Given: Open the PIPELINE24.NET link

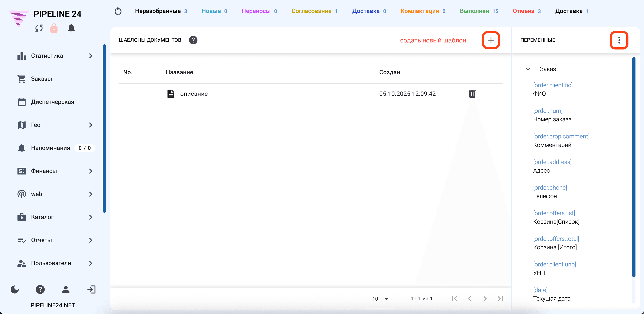Looking at the screenshot, I should click(53, 305).
